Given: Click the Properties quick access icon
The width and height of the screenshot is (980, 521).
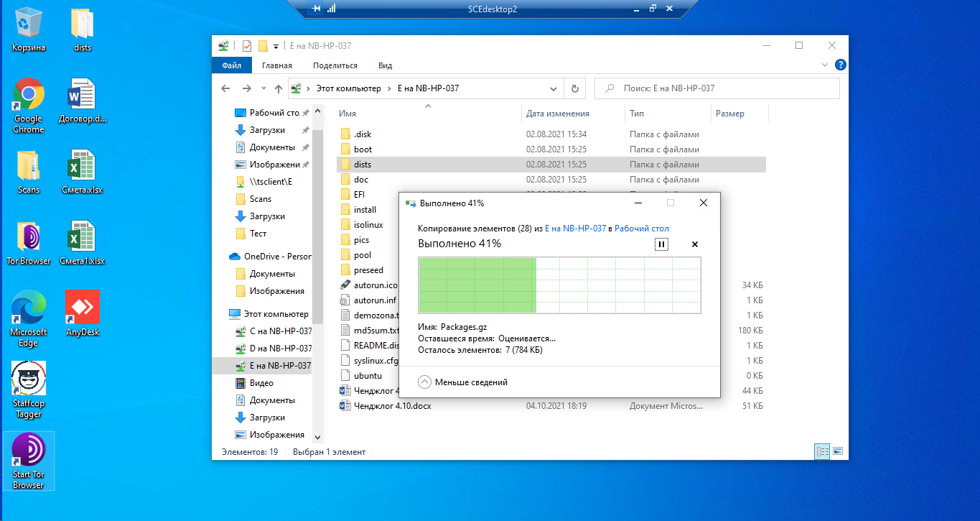Looking at the screenshot, I should [246, 46].
